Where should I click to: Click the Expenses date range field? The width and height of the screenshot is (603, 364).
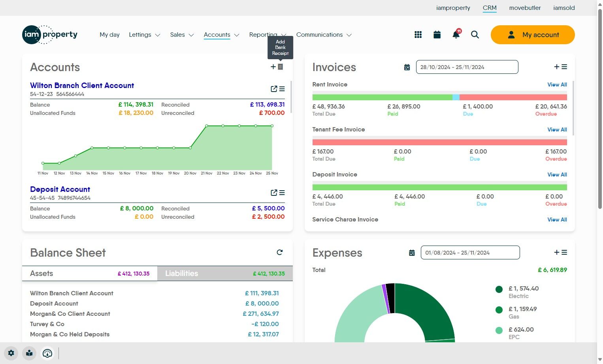[470, 252]
